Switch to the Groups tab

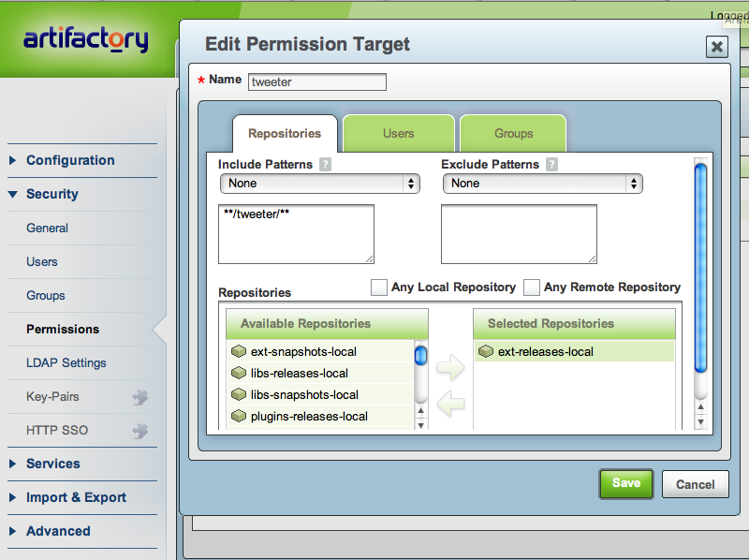pos(513,133)
